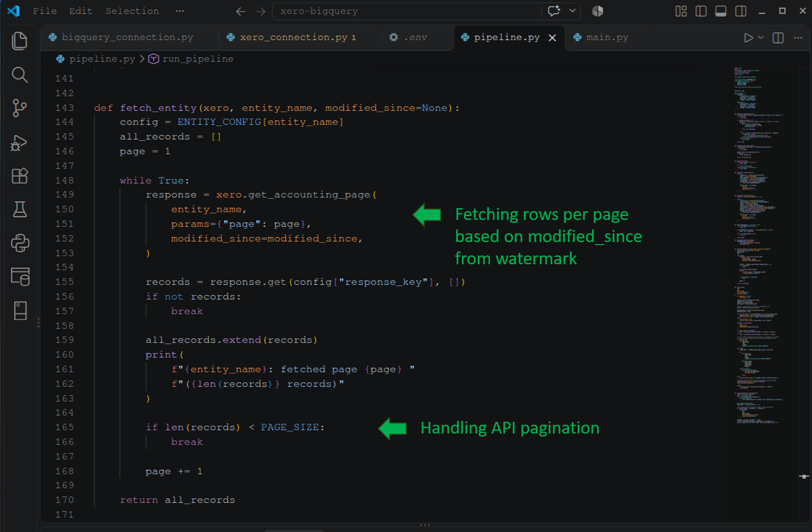Open the database explorer view icon
This screenshot has height=532, width=812.
click(x=20, y=277)
